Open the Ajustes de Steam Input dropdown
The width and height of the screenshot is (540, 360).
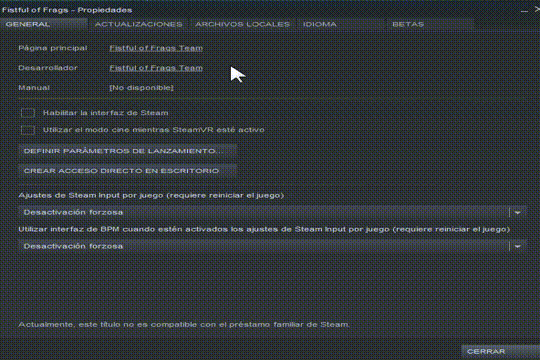coord(272,212)
